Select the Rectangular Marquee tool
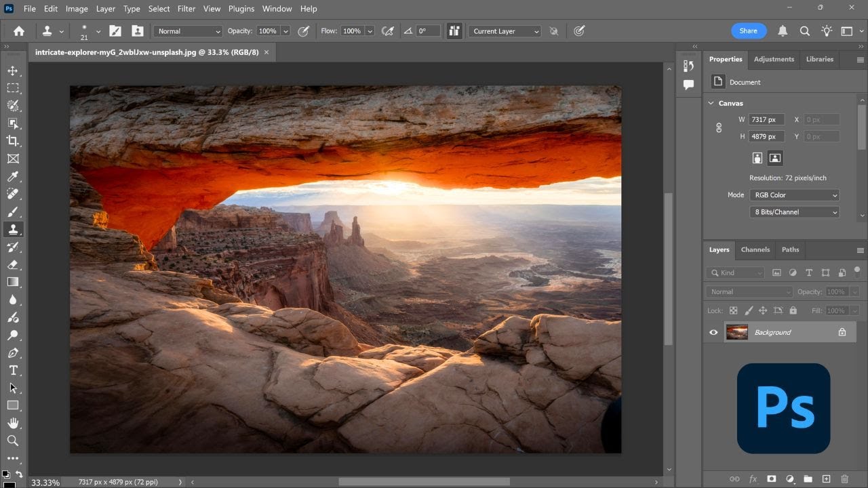 (x=13, y=88)
